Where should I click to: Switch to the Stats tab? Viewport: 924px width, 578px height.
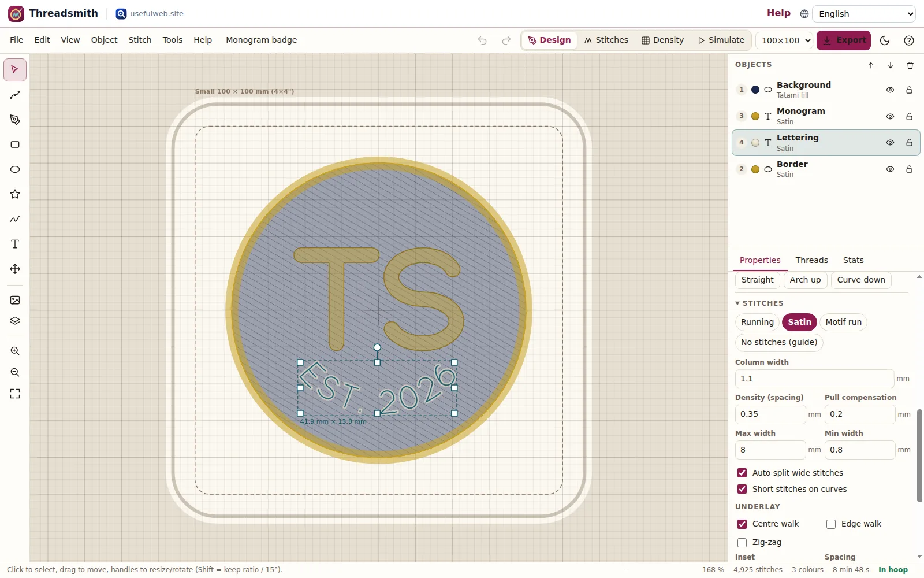[853, 260]
